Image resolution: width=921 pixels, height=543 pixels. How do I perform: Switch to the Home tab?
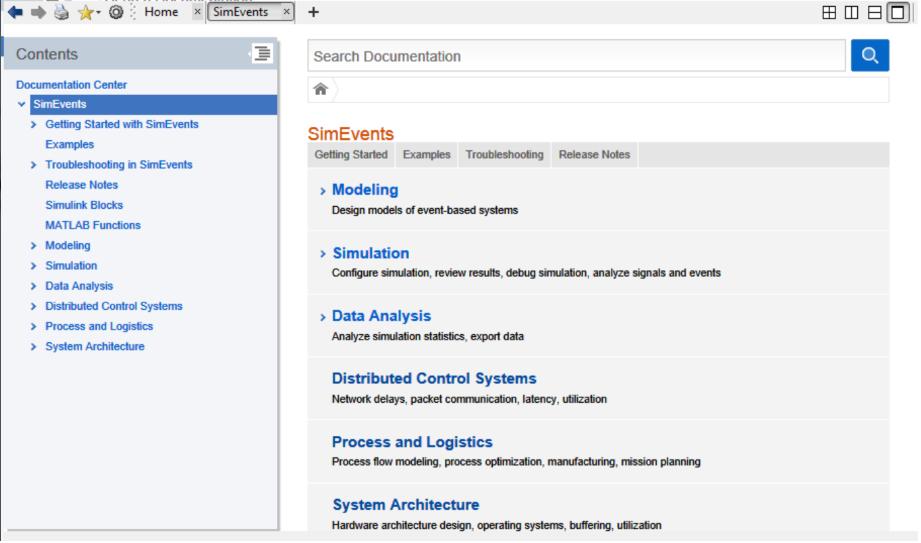click(161, 12)
